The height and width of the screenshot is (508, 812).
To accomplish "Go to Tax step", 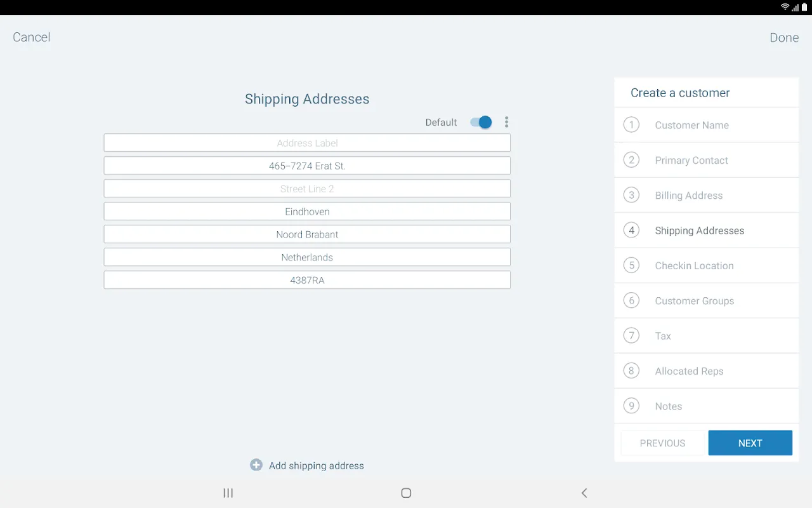I will 707,336.
